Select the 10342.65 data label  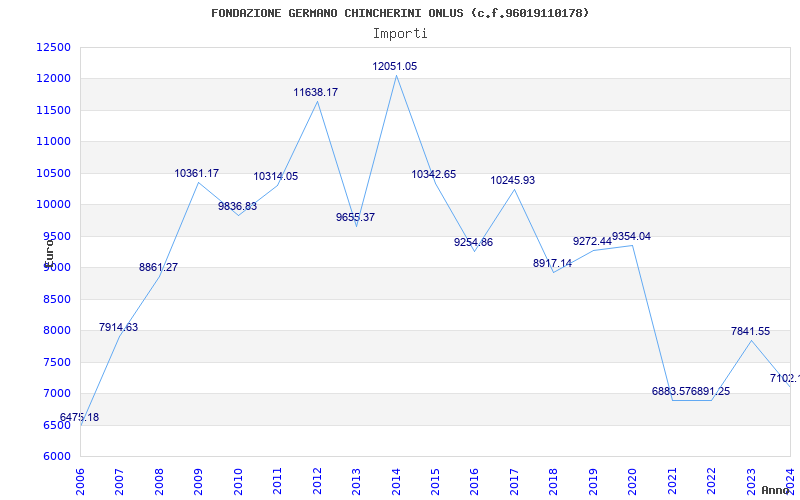coord(434,174)
